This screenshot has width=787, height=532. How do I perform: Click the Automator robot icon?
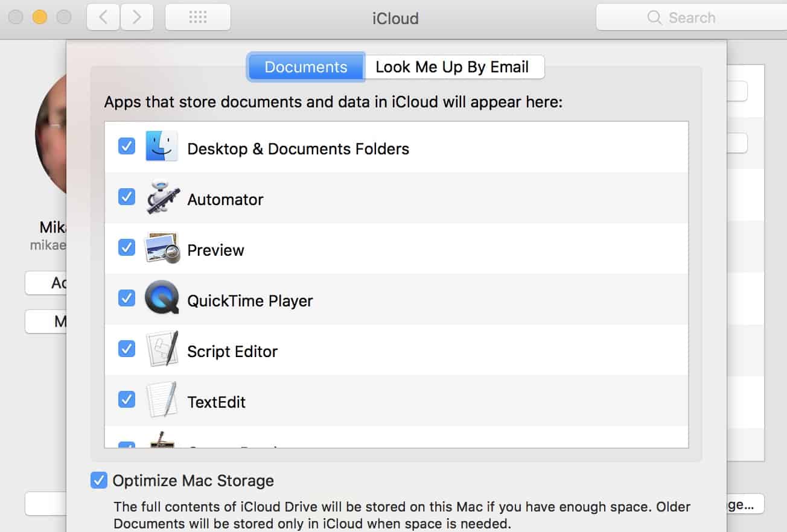pos(162,198)
